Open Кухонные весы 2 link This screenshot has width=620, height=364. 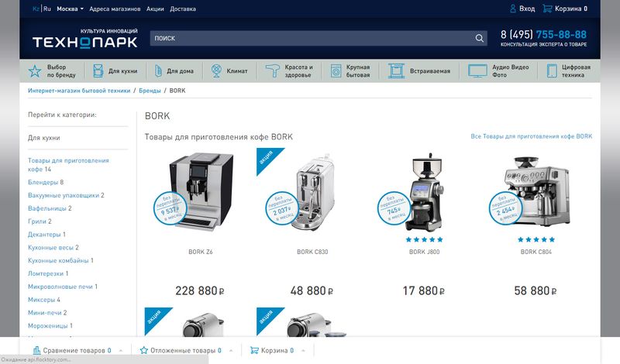pyautogui.click(x=53, y=247)
